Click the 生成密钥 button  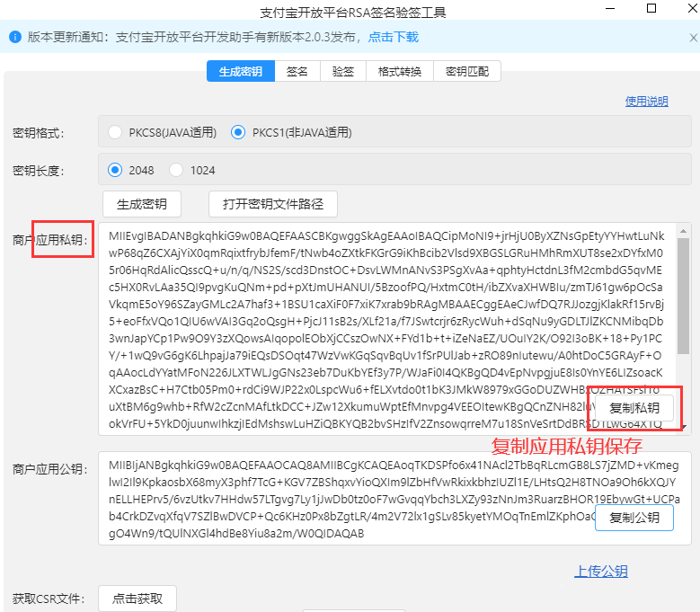point(142,204)
